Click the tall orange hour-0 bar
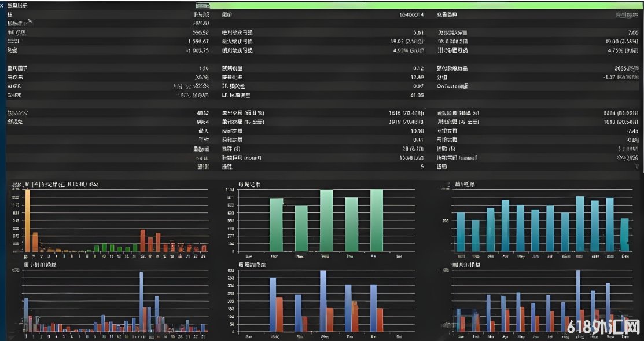 [x=27, y=221]
